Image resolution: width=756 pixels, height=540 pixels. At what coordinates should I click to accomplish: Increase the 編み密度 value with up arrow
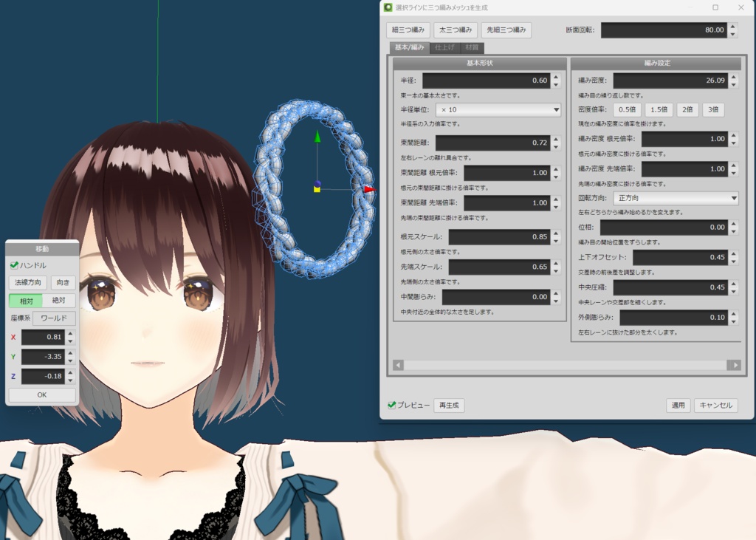733,77
